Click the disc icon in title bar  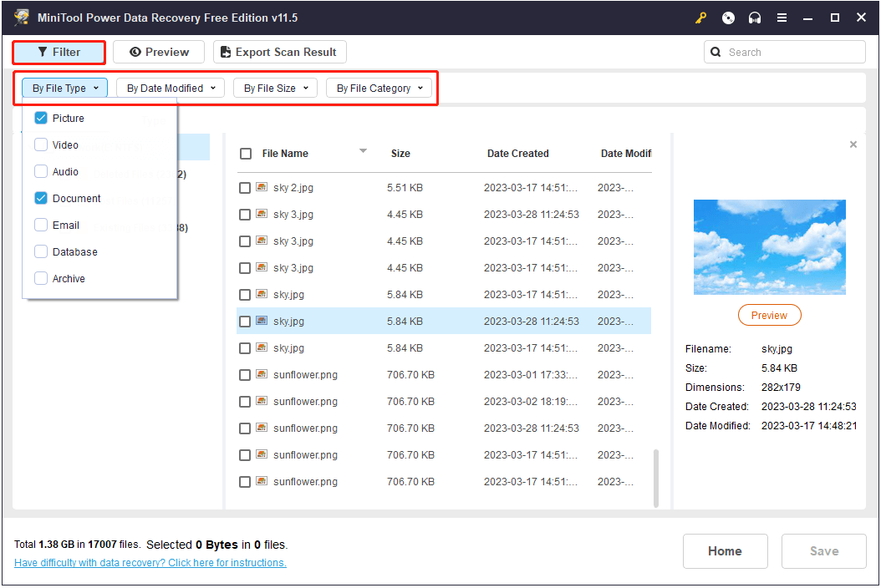tap(728, 18)
